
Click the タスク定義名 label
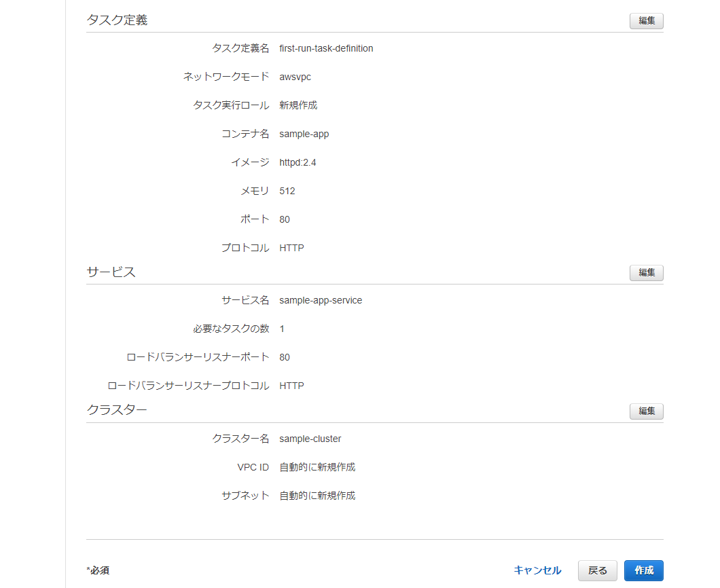coord(240,48)
